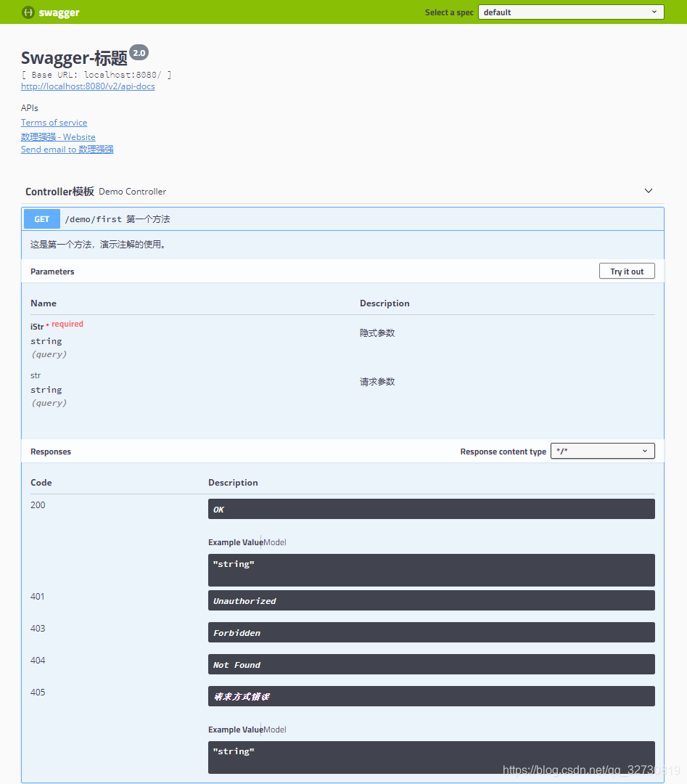Click the OK response description box
This screenshot has height=784, width=687.
pos(431,509)
